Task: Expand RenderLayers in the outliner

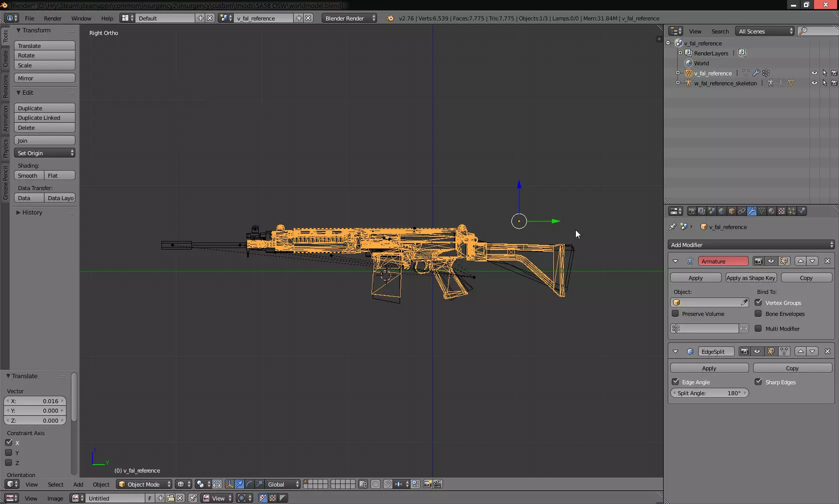Action: (680, 53)
